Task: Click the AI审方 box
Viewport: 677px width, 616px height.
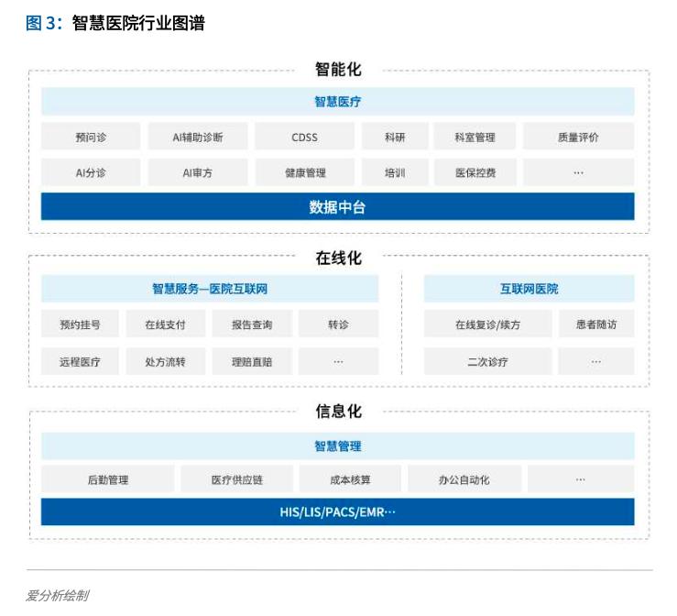Action: pos(198,172)
